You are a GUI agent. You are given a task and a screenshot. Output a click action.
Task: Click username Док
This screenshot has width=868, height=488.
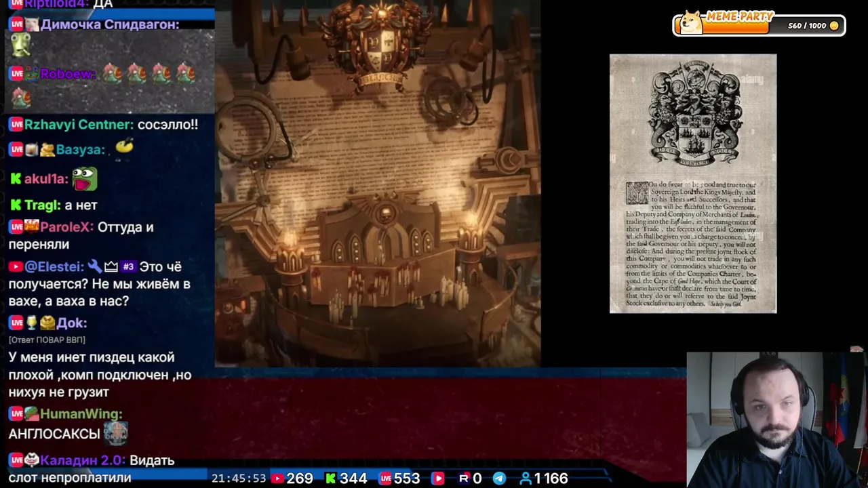[x=71, y=323]
